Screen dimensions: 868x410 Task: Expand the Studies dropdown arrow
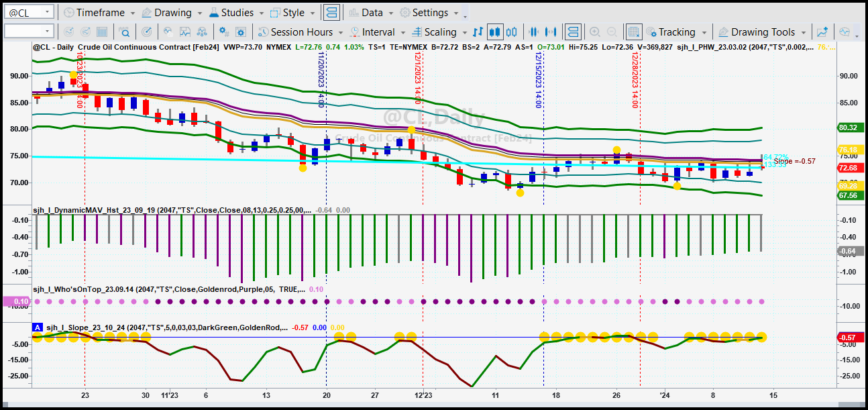[262, 13]
